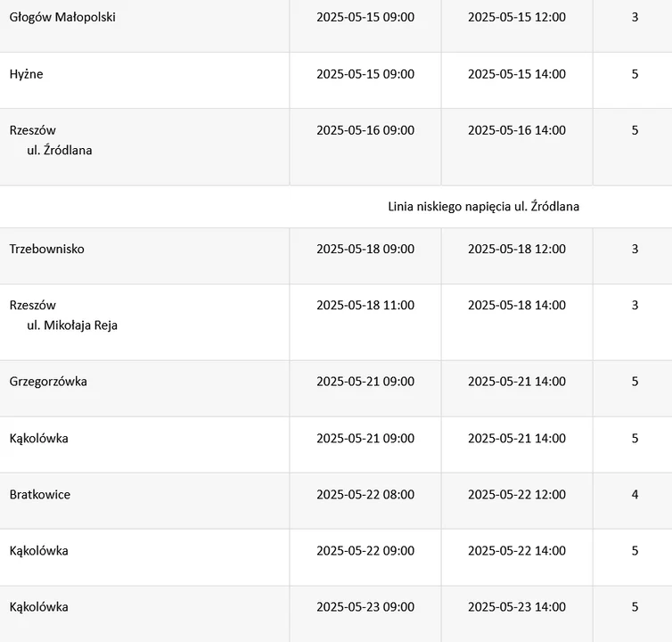Select the Trzebownisko row
Viewport: 672px width, 642px height.
tap(336, 256)
